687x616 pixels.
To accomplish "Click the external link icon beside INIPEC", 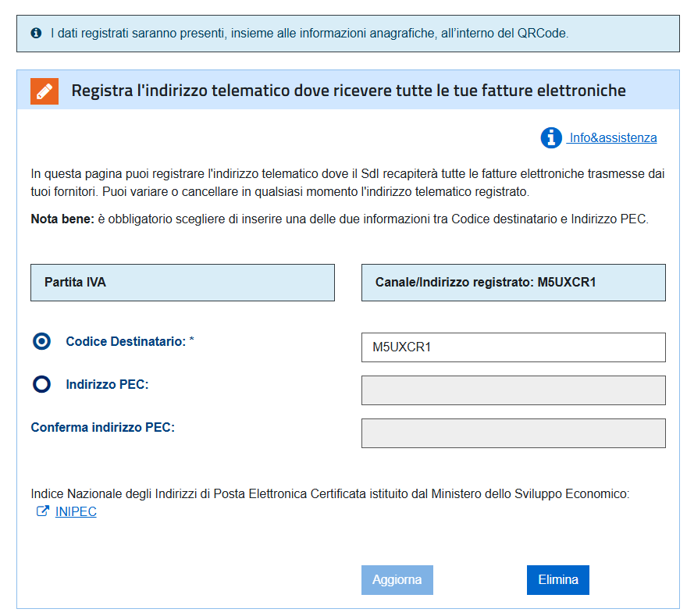I will tap(42, 512).
